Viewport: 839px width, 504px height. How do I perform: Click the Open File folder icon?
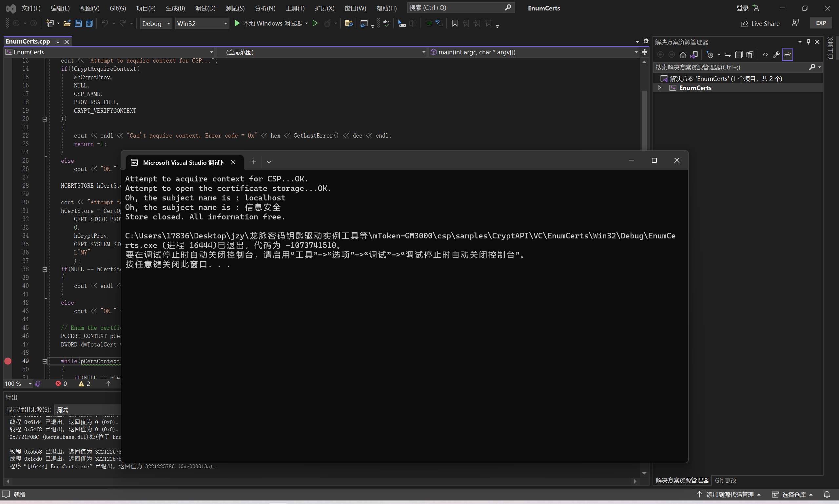(67, 24)
